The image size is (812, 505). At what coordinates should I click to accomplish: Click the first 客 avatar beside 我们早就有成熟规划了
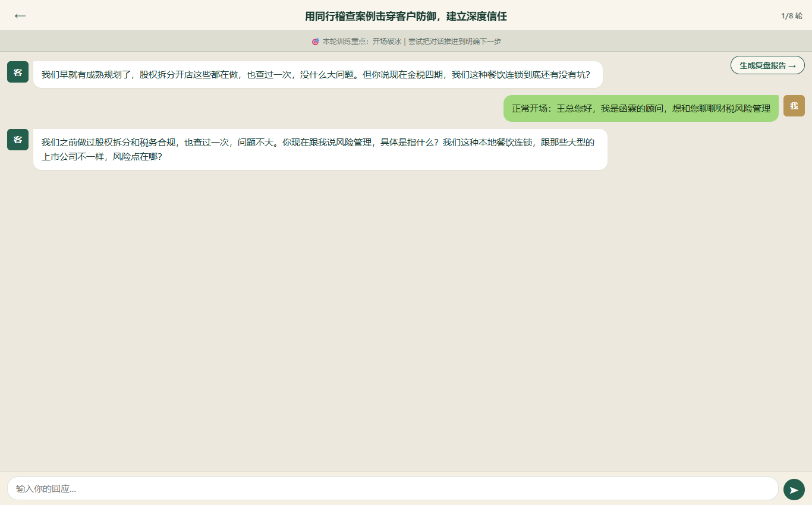coord(18,72)
